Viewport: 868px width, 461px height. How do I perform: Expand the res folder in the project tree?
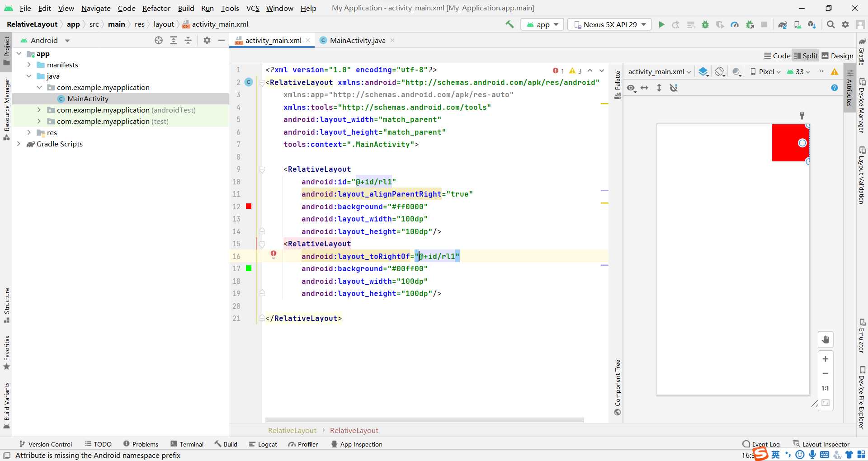point(29,132)
